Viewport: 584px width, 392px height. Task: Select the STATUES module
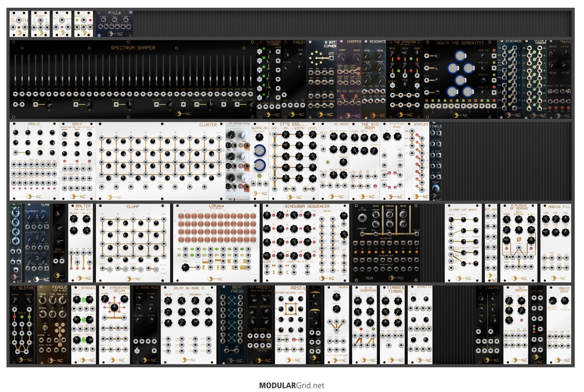pos(417,161)
